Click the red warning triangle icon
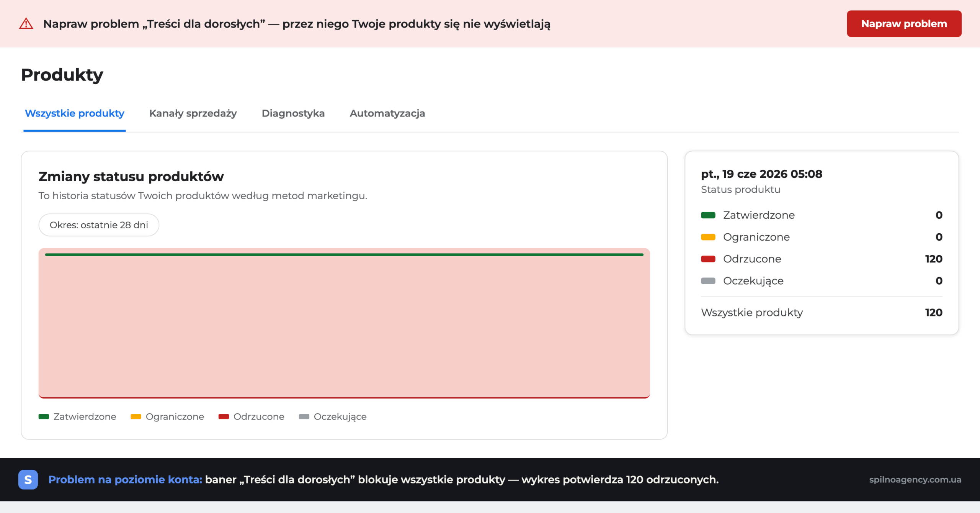Screen dimensions: 980x513 coord(26,24)
